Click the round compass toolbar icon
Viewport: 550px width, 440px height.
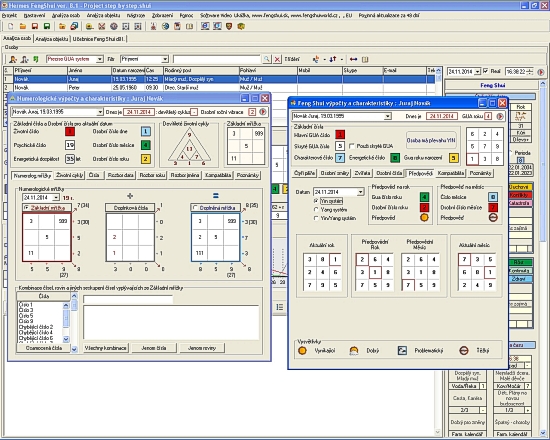[114, 26]
